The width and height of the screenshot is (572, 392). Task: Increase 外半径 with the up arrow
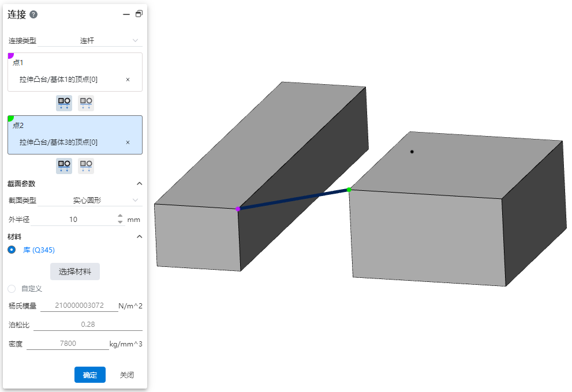(120, 217)
